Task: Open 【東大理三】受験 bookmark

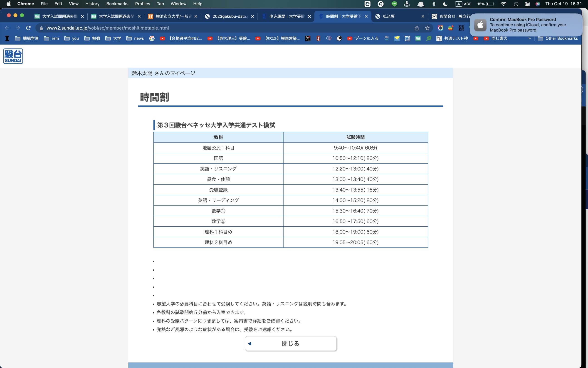Action: coord(229,38)
